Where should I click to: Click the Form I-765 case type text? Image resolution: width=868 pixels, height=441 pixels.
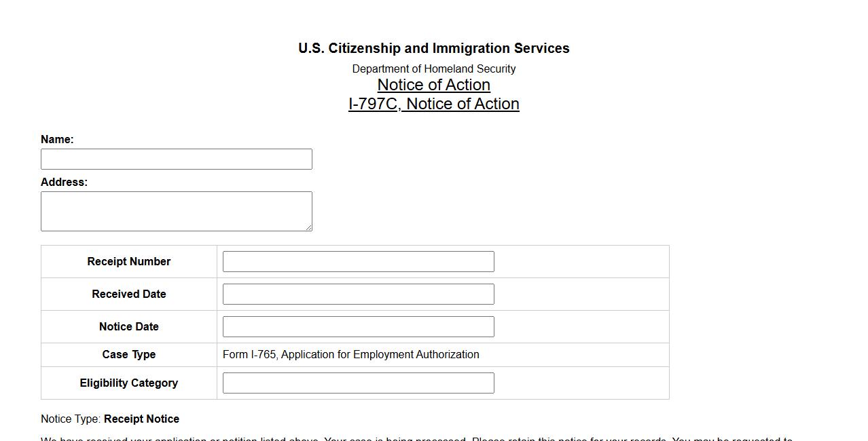point(350,355)
